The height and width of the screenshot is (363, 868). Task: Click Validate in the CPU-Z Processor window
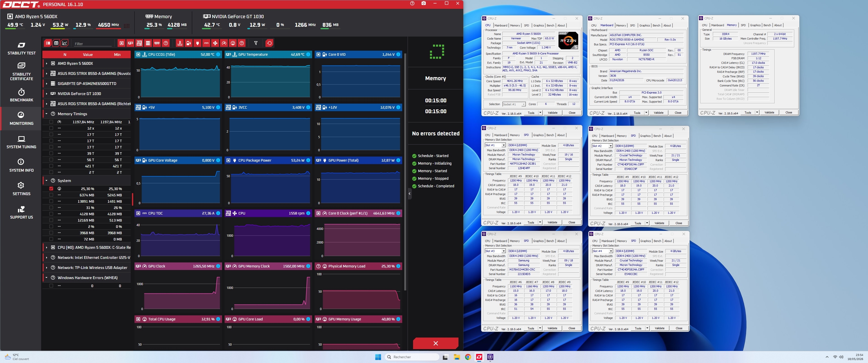pos(552,113)
